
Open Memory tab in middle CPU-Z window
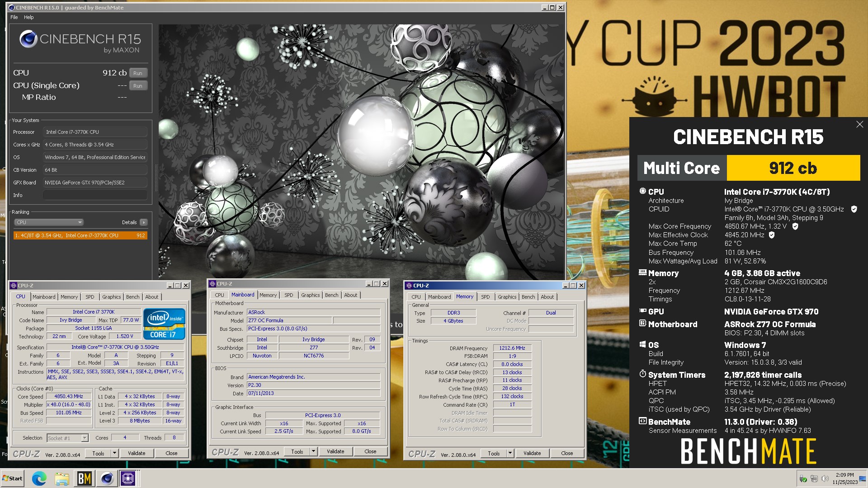pos(268,295)
